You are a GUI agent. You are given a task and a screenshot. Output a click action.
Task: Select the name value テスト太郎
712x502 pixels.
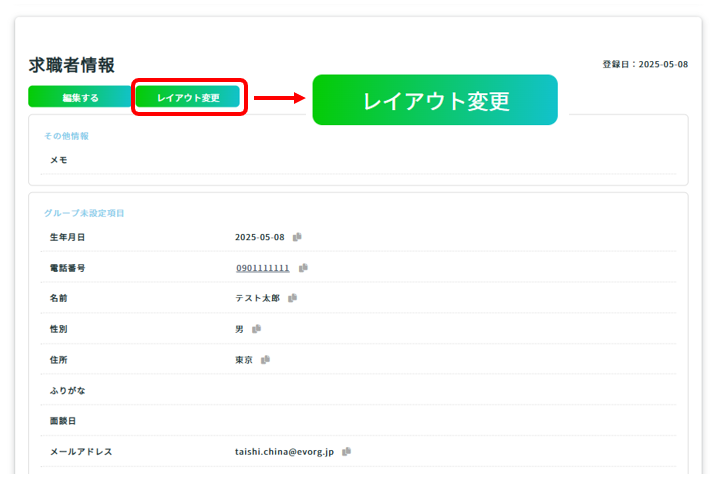pos(257,298)
